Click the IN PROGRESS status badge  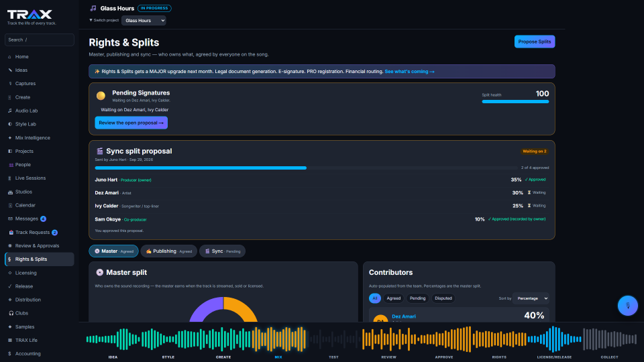[x=154, y=8]
